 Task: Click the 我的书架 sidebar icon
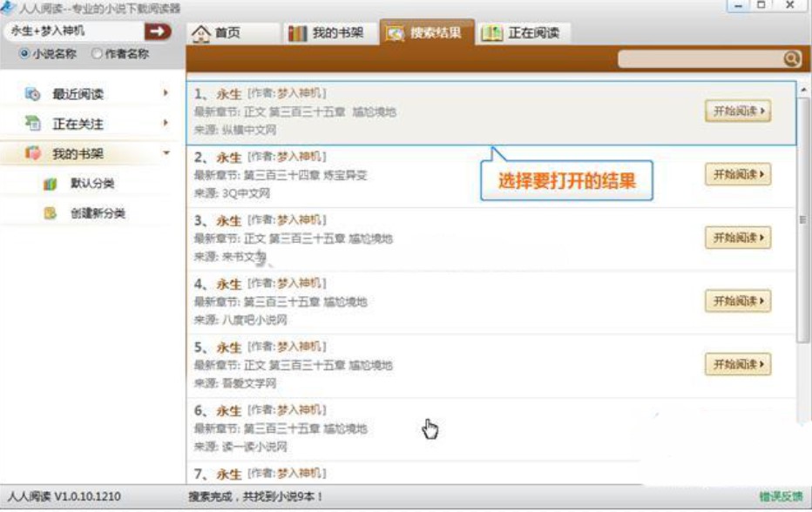tap(32, 153)
